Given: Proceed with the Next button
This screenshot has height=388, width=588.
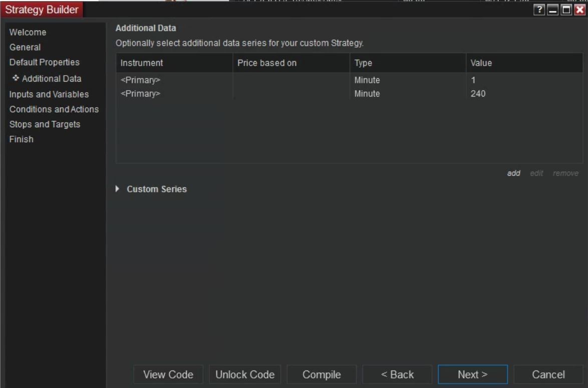Looking at the screenshot, I should [473, 374].
